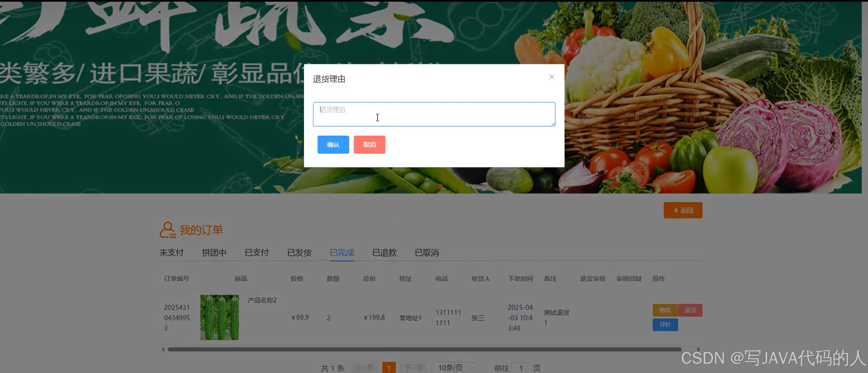
Task: Expand the 下一页 next page control
Action: (x=414, y=368)
